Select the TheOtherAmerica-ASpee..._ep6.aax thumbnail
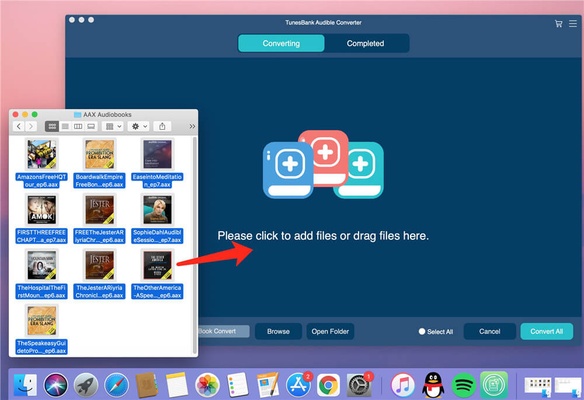This screenshot has height=400, width=584. [x=158, y=265]
